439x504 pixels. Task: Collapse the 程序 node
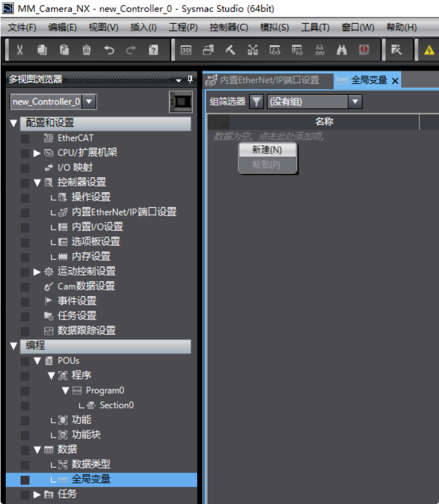[51, 376]
